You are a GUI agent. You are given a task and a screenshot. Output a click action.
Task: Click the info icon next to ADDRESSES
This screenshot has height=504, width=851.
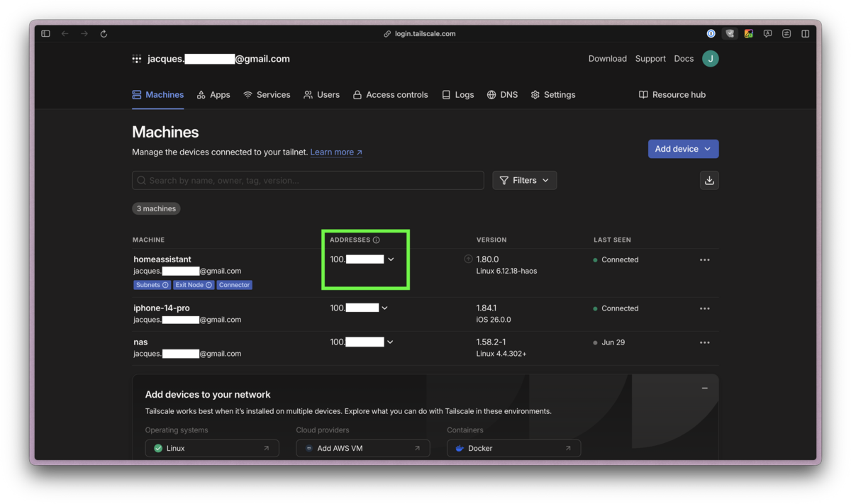377,240
